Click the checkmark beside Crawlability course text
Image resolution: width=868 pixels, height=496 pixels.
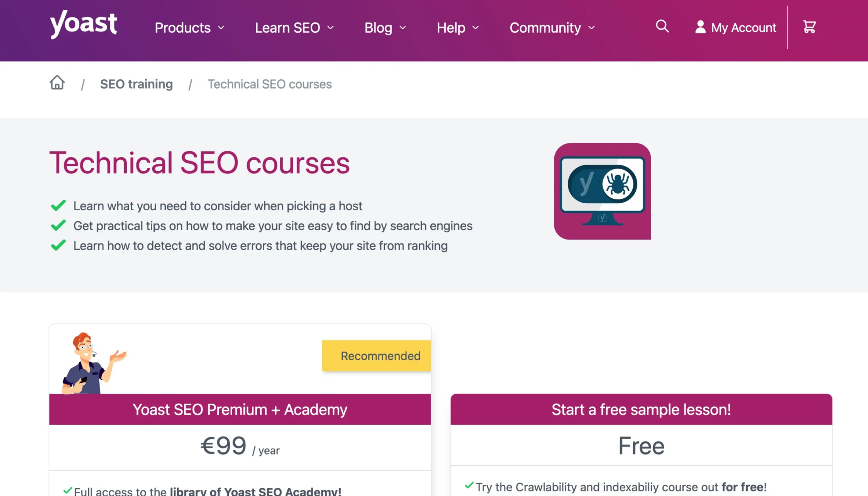point(468,485)
